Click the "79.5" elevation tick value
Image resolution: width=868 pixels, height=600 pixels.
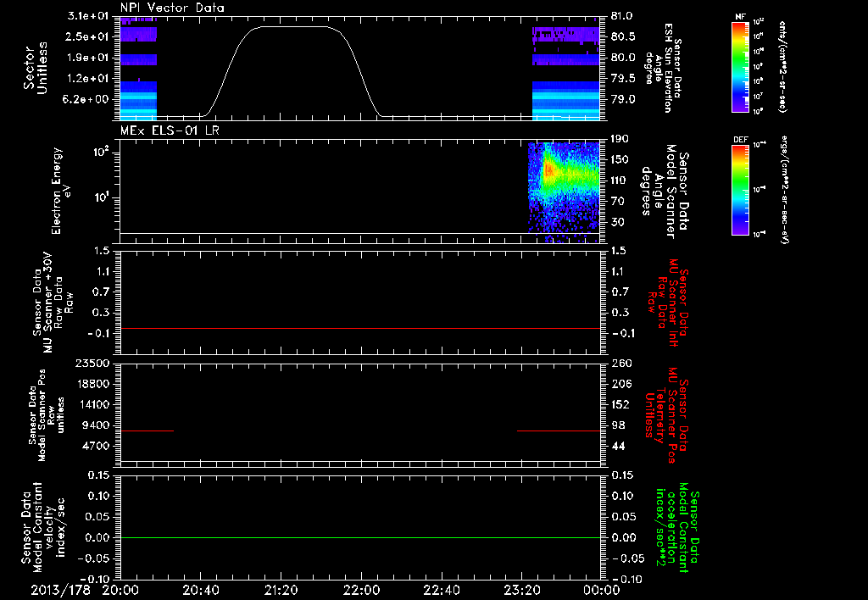[623, 79]
